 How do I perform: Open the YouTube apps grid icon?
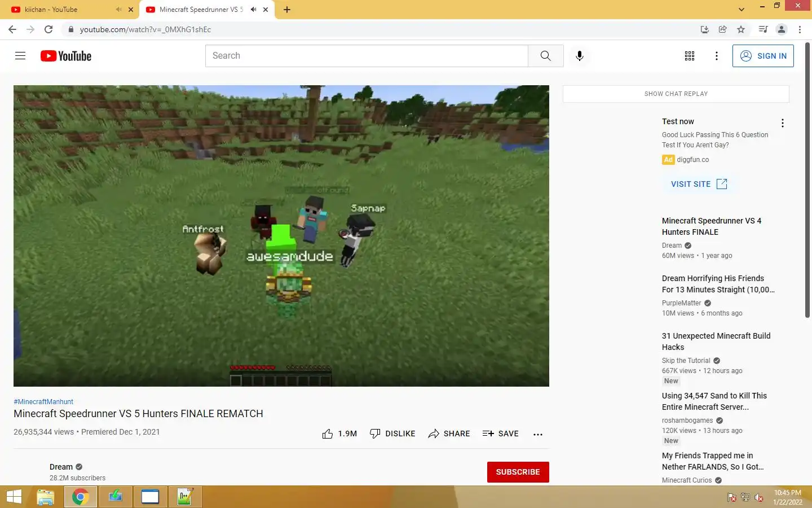pos(690,56)
